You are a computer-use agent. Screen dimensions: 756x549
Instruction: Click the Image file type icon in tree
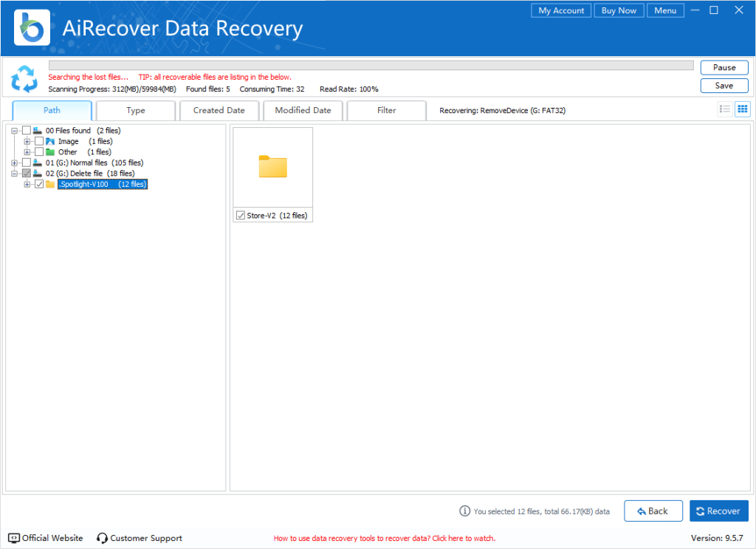[x=52, y=140]
